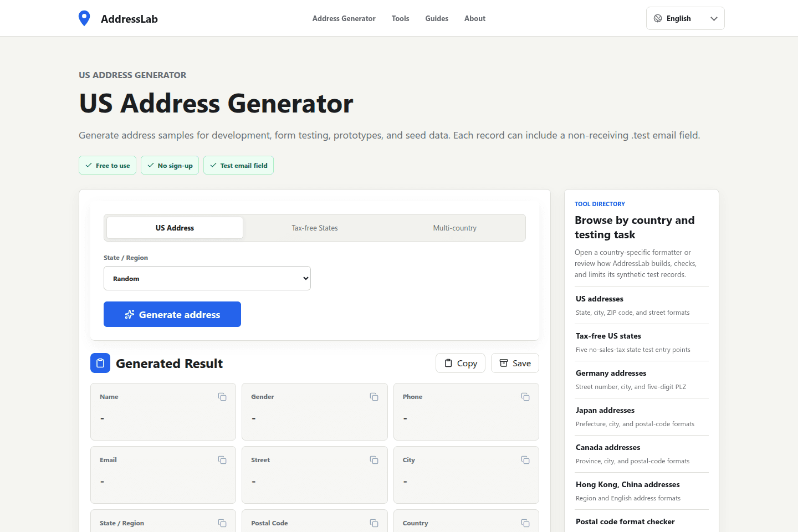Open the Tools nav item

pyautogui.click(x=400, y=18)
